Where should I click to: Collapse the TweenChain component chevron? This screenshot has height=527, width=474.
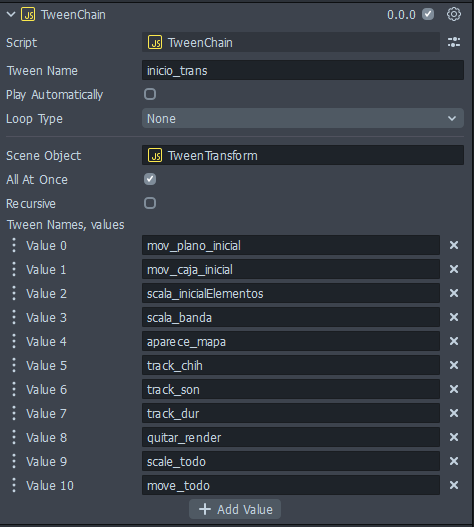coord(11,14)
